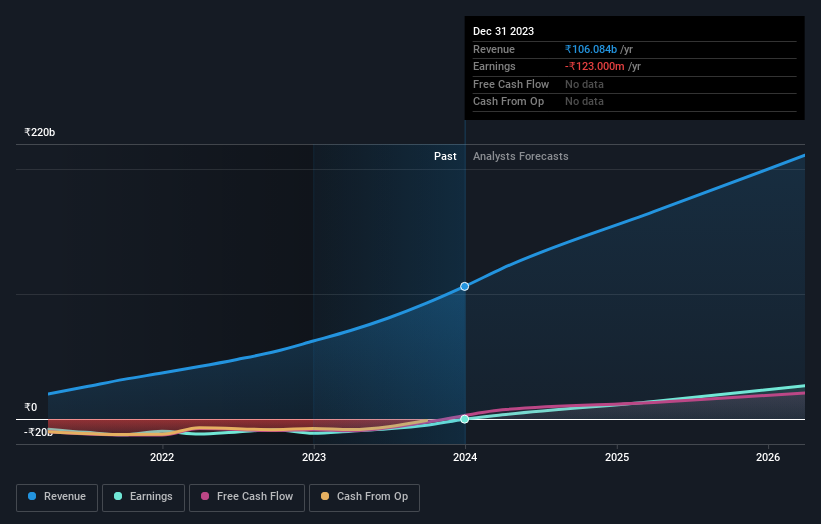Click the tooltip Revenue row label

(x=494, y=49)
